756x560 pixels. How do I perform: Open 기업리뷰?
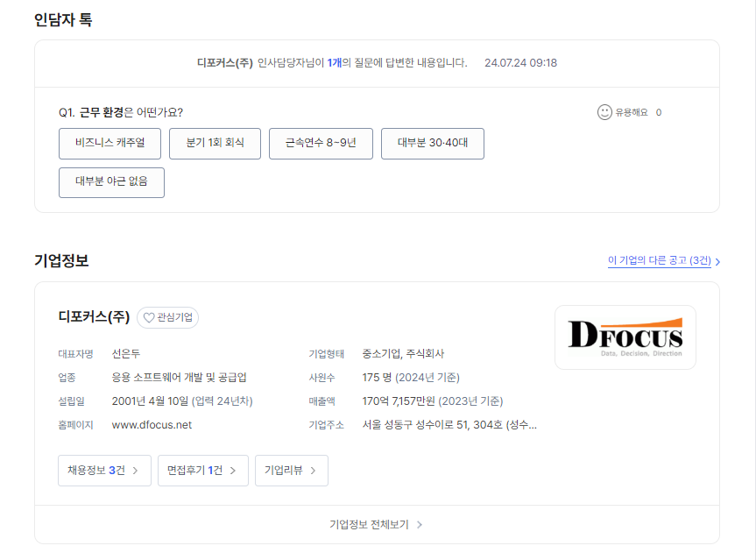pos(292,471)
